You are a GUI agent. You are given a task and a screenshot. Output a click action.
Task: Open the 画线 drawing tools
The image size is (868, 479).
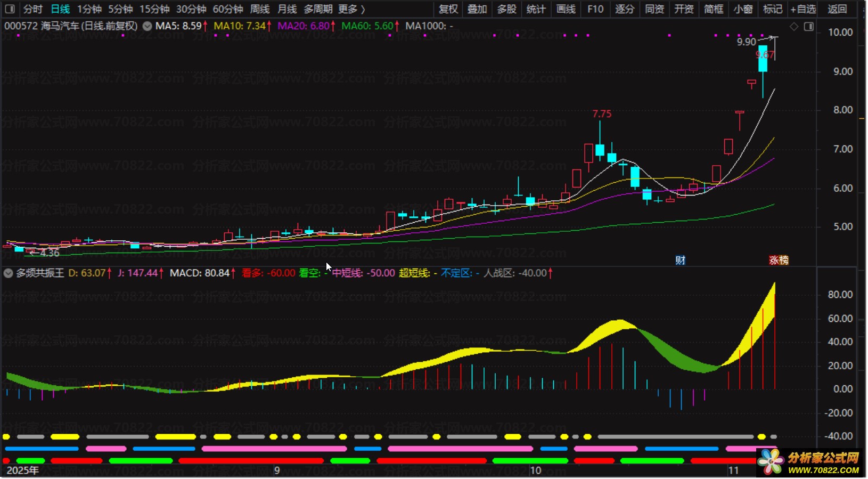(566, 9)
